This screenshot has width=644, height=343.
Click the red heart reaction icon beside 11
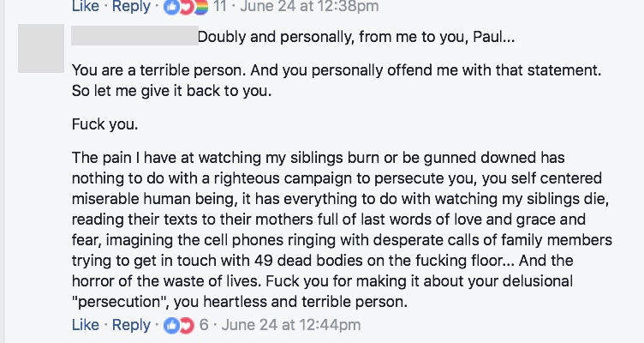click(x=185, y=7)
